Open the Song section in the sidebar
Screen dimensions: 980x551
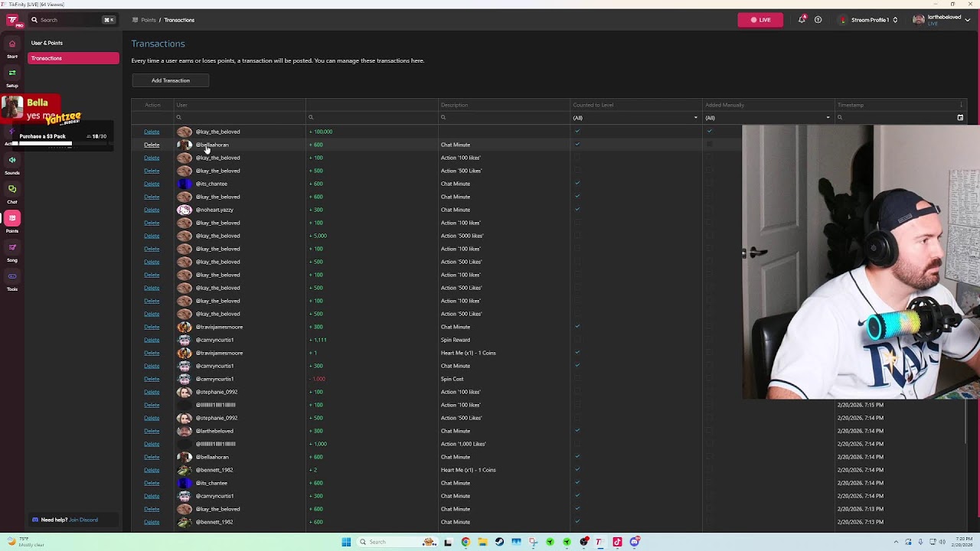[x=12, y=251]
